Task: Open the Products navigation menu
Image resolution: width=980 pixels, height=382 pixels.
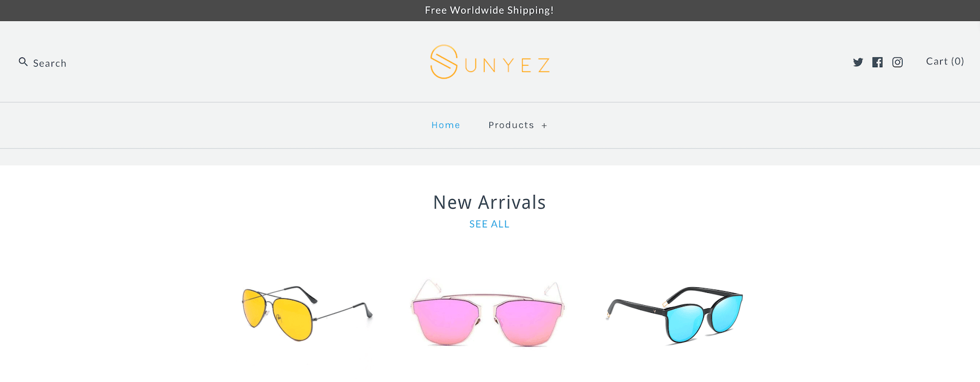Action: [x=511, y=125]
